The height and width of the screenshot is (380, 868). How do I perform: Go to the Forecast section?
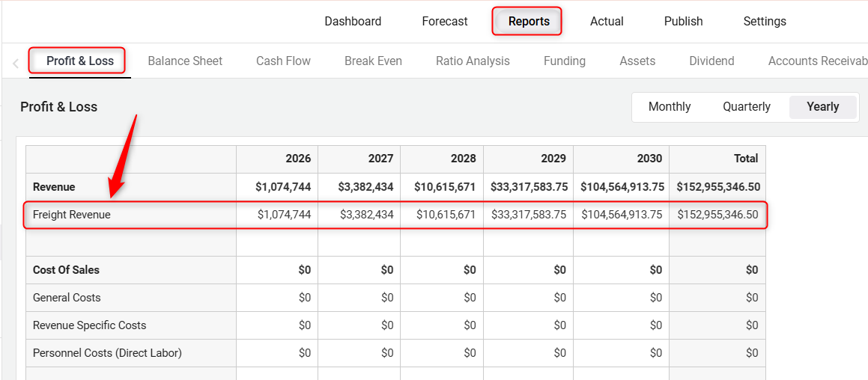point(445,21)
